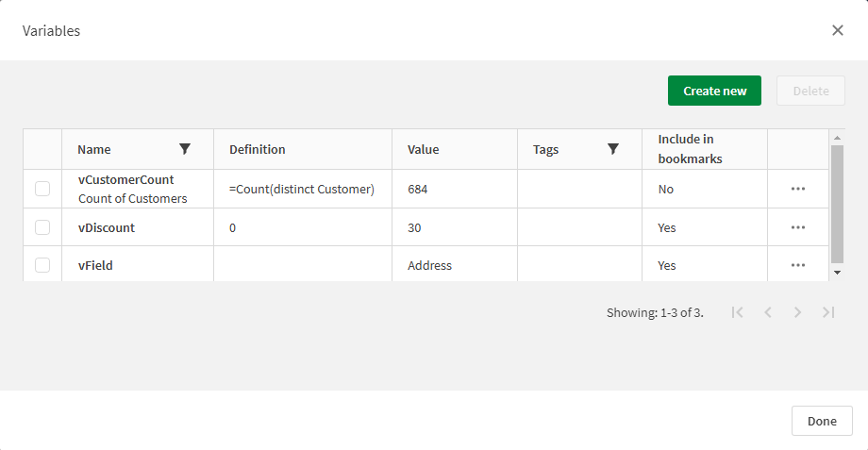Open the more options menu for vCustomerCount
This screenshot has width=868, height=450.
[x=798, y=189]
